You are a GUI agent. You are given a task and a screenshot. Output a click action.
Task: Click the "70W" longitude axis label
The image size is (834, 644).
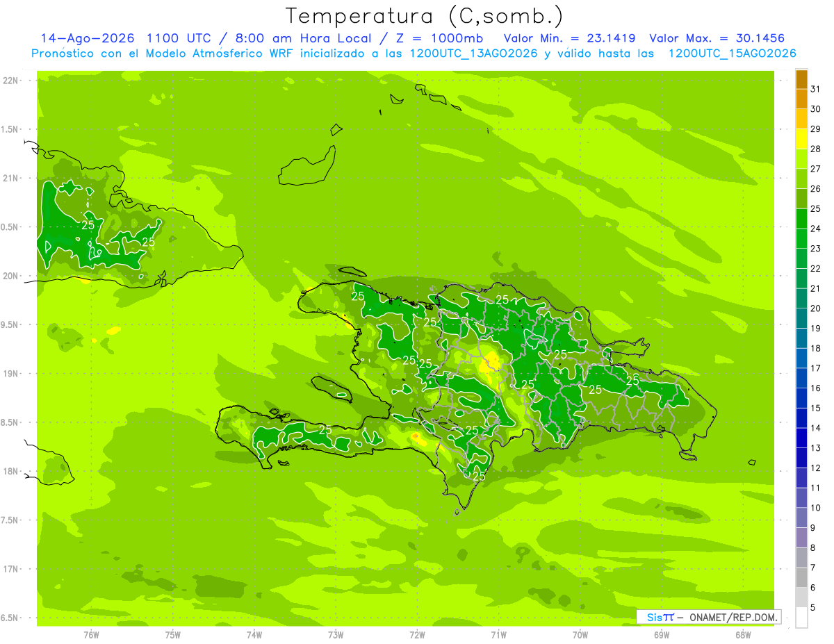click(x=580, y=635)
